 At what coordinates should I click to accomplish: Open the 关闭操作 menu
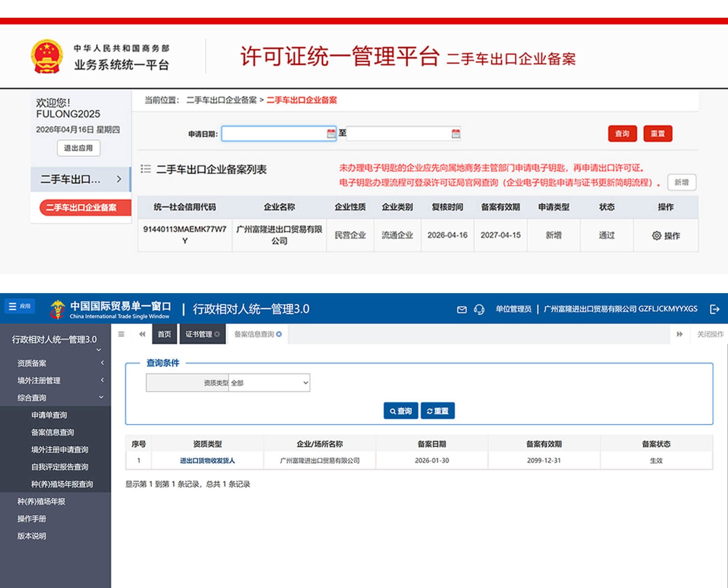click(710, 334)
